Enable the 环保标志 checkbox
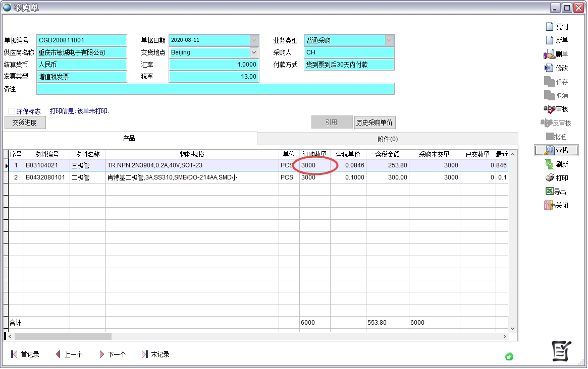The image size is (588, 369). coord(12,111)
